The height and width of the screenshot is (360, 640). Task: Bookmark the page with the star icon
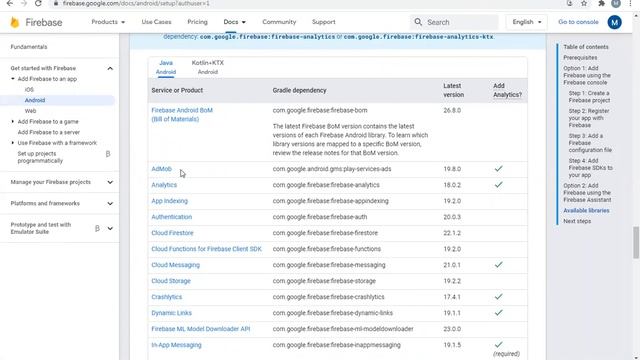pyautogui.click(x=584, y=3)
